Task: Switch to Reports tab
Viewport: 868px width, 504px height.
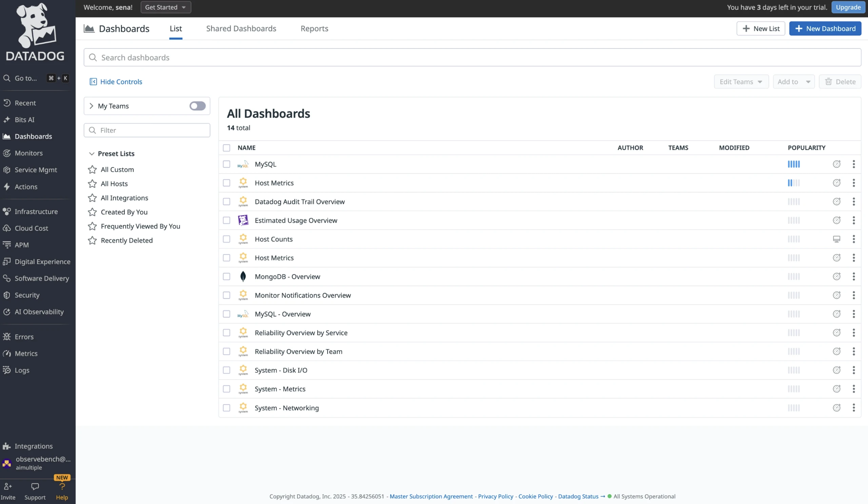Action: coord(314,28)
